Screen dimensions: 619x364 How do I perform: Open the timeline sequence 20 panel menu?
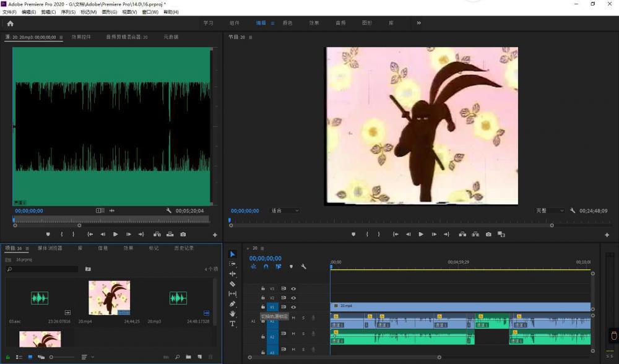pos(262,248)
